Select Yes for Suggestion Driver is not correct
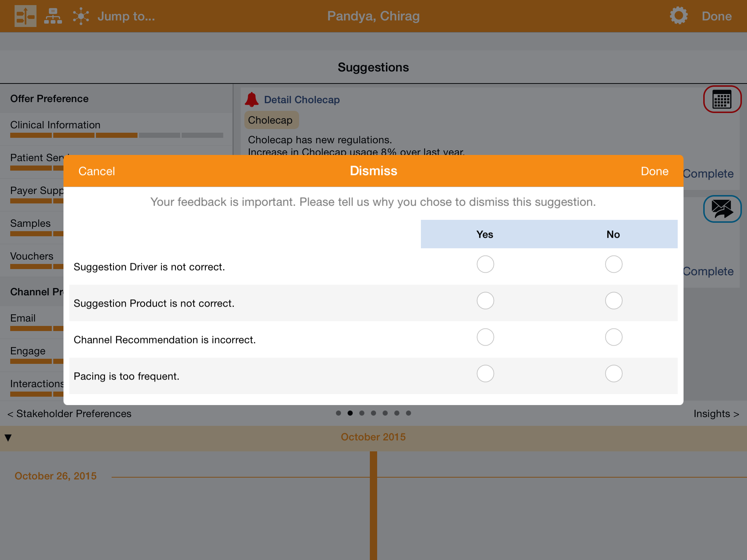This screenshot has width=747, height=560. 485,264
